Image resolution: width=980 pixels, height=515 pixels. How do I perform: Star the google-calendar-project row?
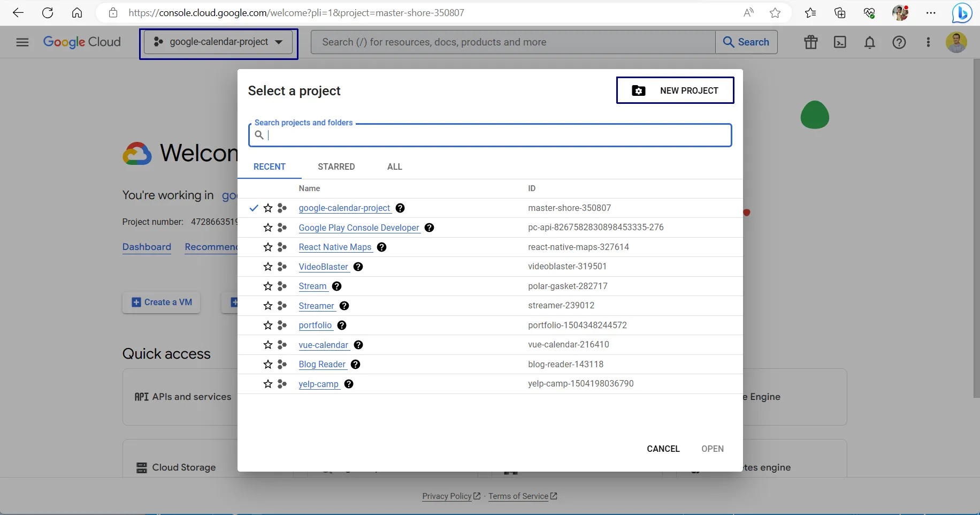268,208
